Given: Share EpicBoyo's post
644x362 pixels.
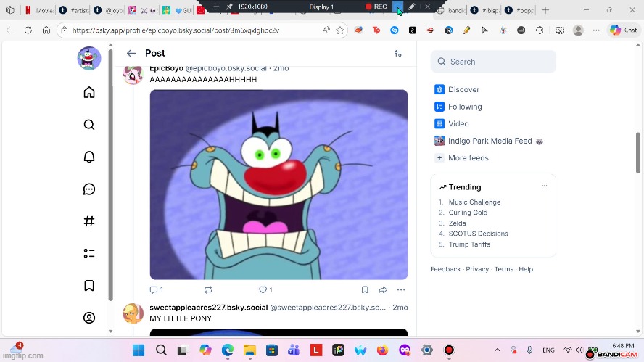Looking at the screenshot, I should click(383, 289).
